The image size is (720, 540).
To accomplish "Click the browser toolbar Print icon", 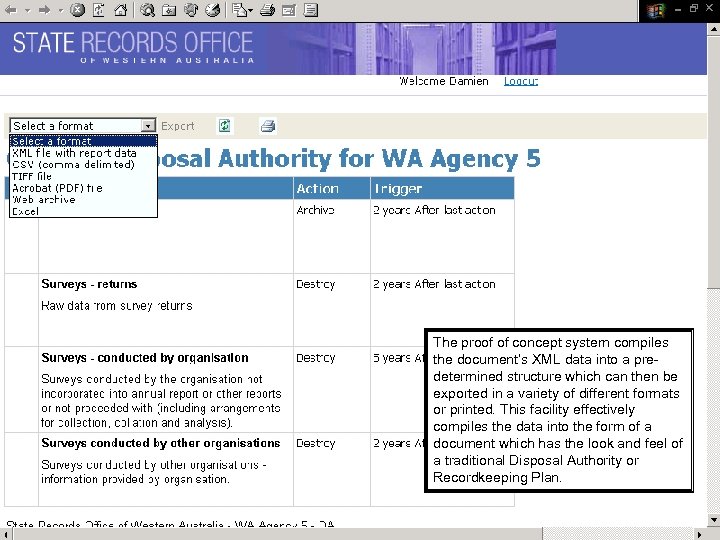I will click(267, 10).
